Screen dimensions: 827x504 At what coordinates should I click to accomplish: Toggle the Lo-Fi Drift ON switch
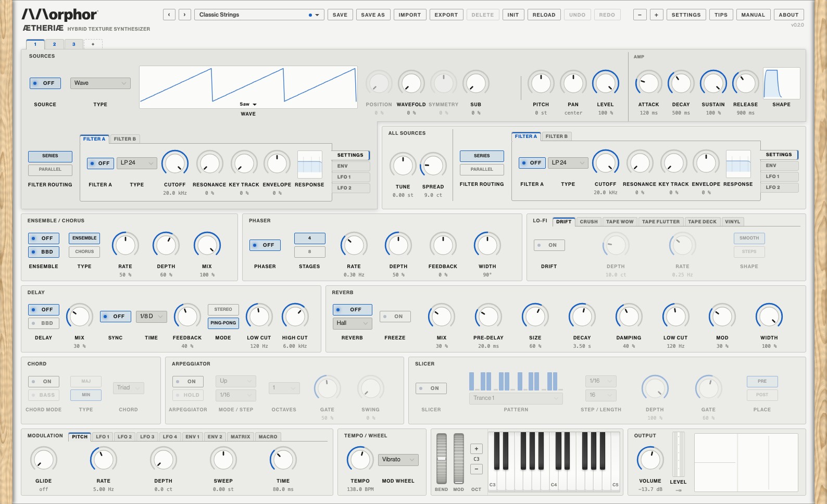point(549,245)
